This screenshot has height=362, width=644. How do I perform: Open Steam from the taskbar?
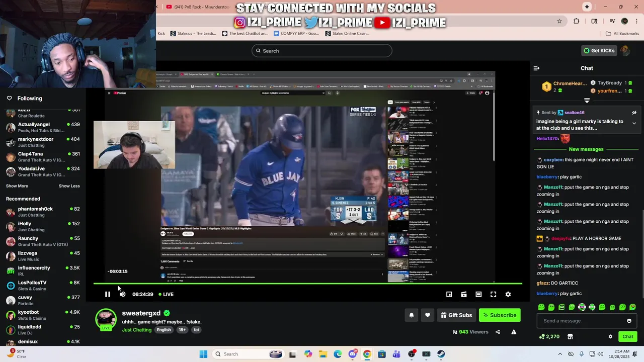441,354
